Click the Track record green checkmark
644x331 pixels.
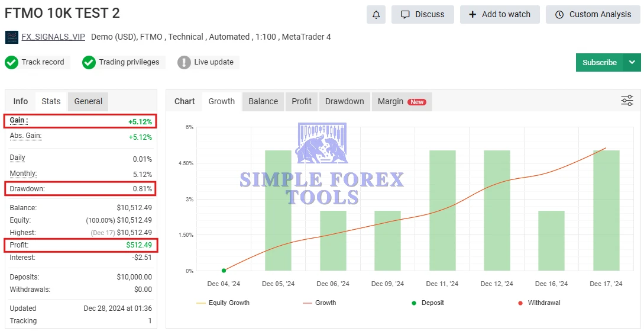coord(12,62)
